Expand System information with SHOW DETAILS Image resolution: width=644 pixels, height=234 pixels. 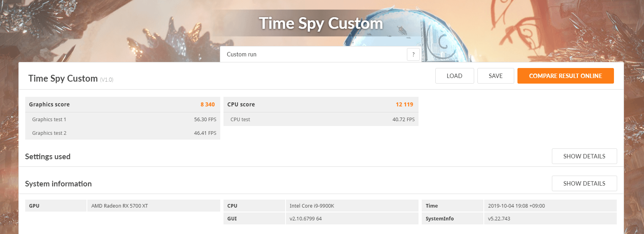tap(584, 184)
